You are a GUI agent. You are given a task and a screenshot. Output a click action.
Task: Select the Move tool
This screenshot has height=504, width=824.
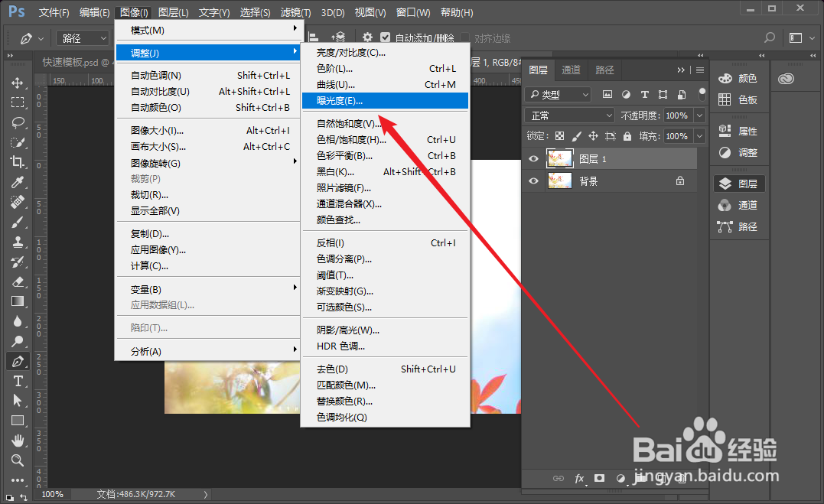point(17,83)
